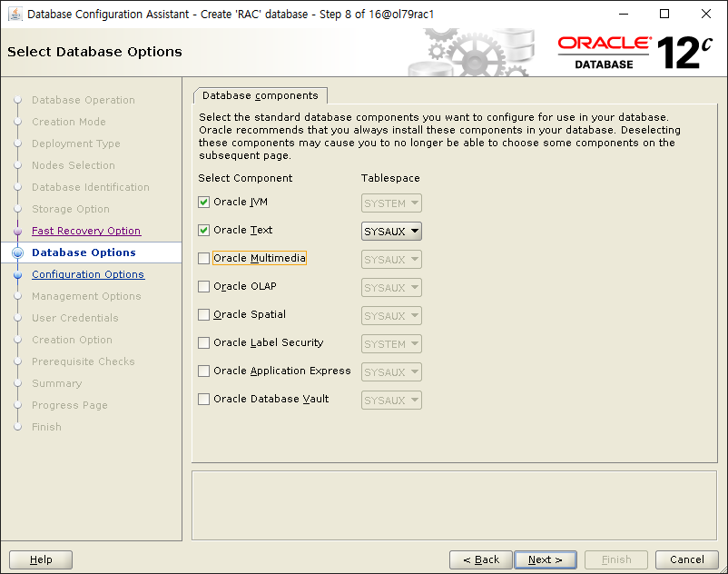Click the Finish button
The width and height of the screenshot is (728, 574).
click(x=616, y=559)
